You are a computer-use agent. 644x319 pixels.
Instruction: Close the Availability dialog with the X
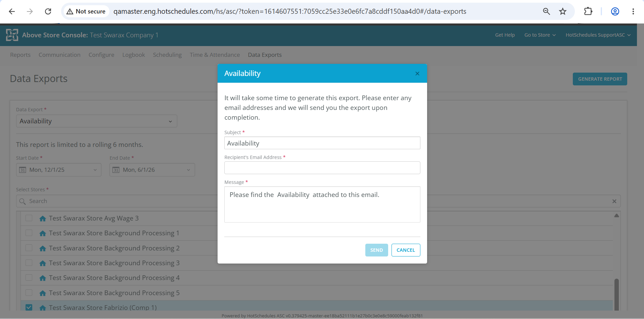(x=417, y=74)
